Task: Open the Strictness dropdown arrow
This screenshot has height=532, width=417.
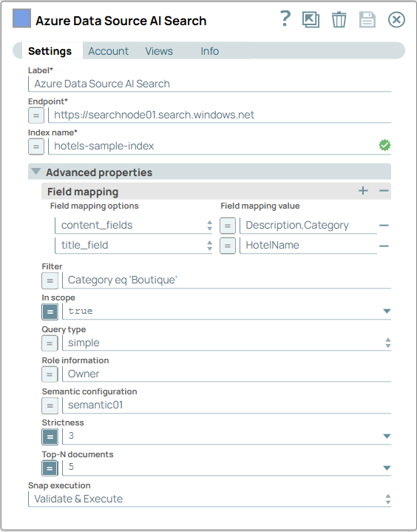Action: (387, 436)
